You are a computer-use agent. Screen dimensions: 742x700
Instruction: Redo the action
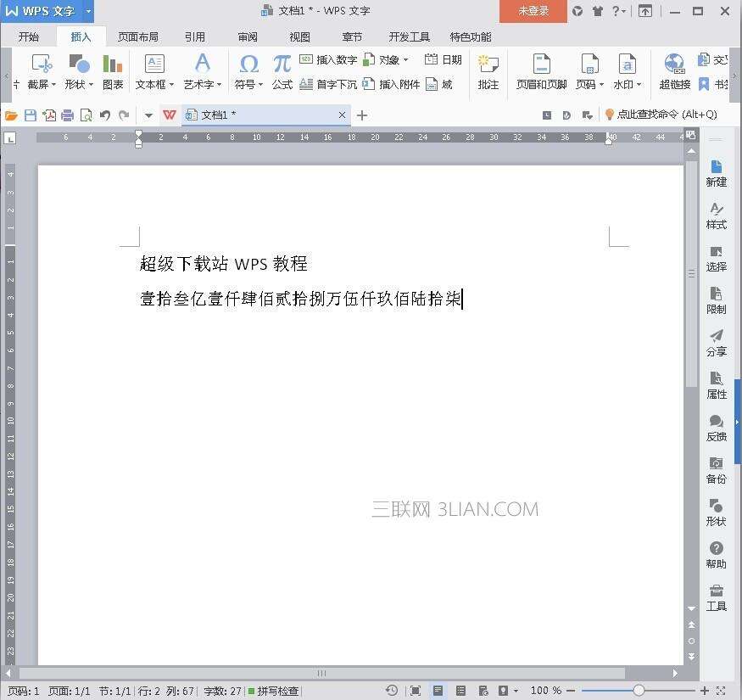[124, 115]
